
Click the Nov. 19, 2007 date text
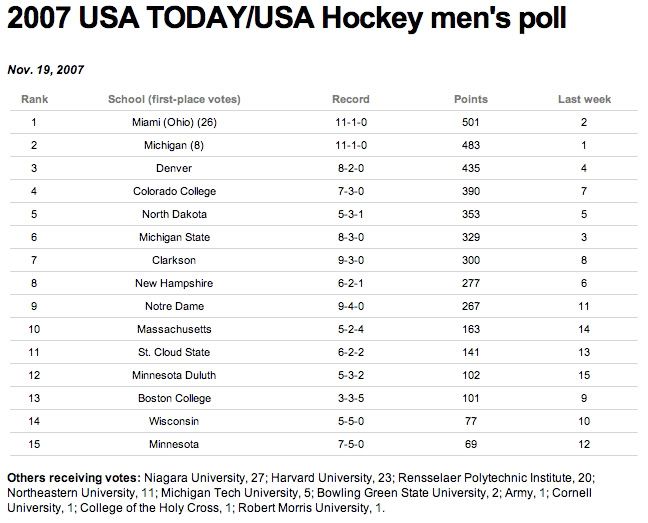pyautogui.click(x=46, y=70)
